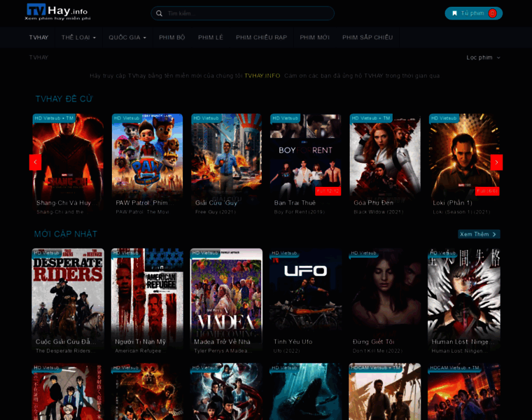
Task: Click the Full 12/12 badge on Boy For Rent
Action: [x=328, y=191]
